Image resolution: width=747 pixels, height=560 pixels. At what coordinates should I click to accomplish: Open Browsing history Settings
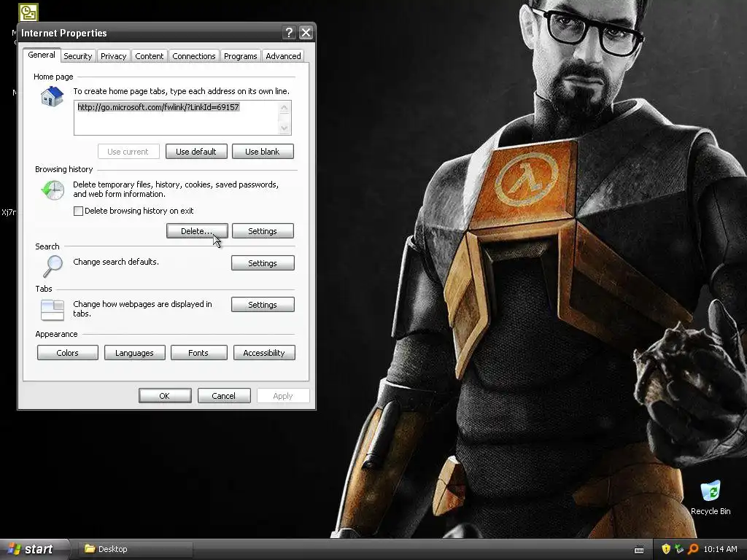point(263,231)
